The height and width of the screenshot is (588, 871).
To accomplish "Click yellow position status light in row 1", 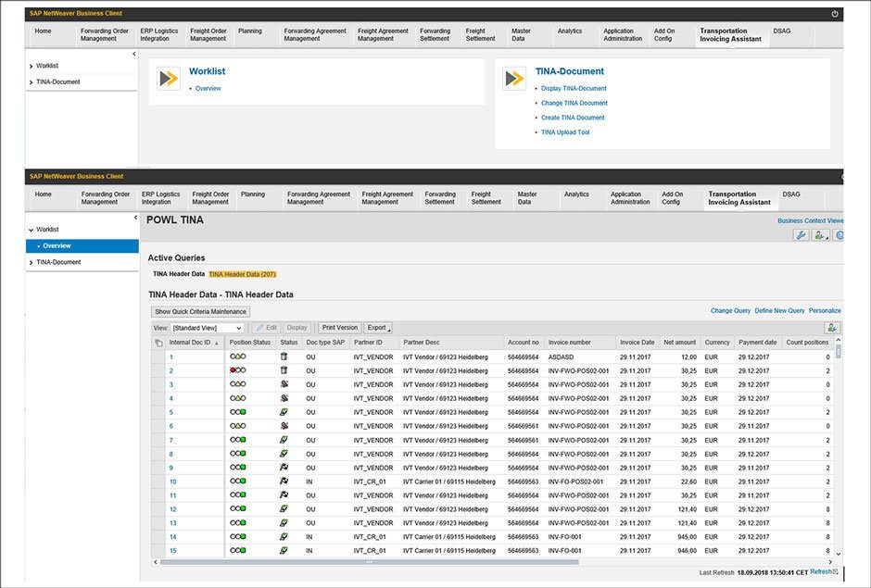I will tap(238, 357).
